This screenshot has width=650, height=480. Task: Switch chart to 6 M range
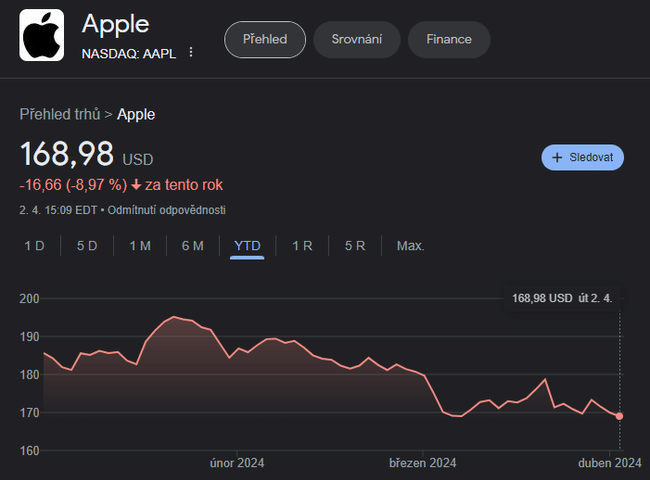coord(193,245)
